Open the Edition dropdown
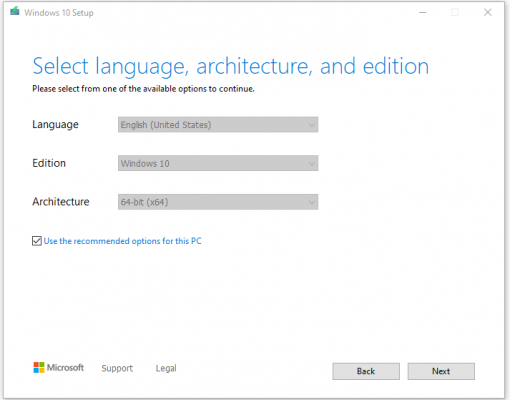Viewport: 510px width, 400px height. tap(218, 163)
